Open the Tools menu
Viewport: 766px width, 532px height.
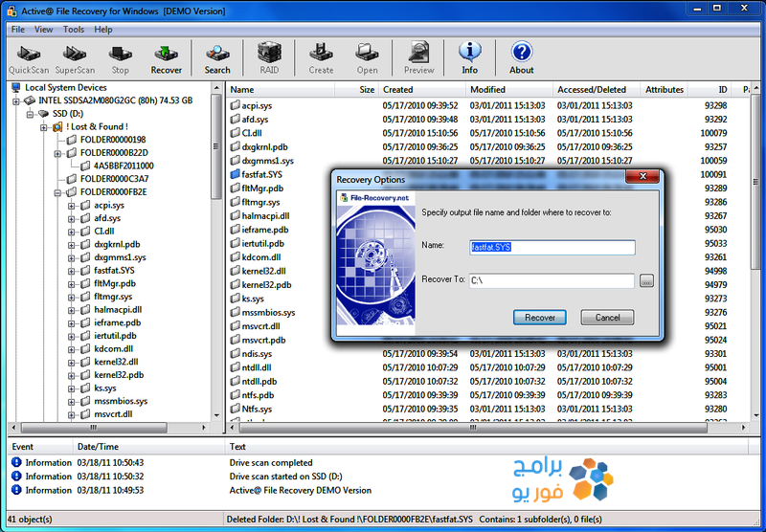click(x=74, y=30)
